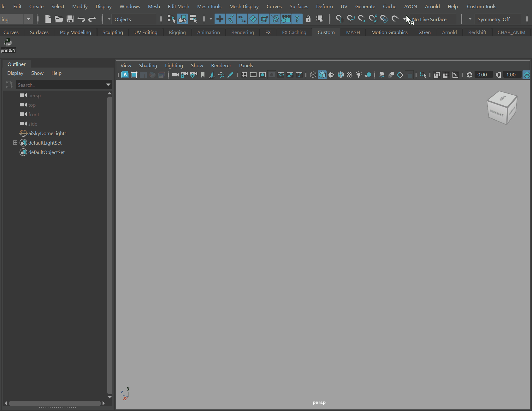Toggle the dynamics selection mask
This screenshot has width=532, height=411.
point(275,19)
